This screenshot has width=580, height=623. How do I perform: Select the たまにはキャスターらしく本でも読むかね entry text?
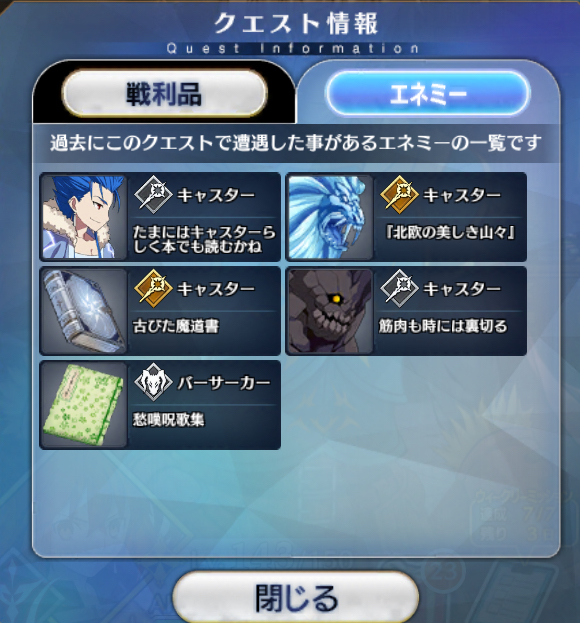tap(204, 239)
